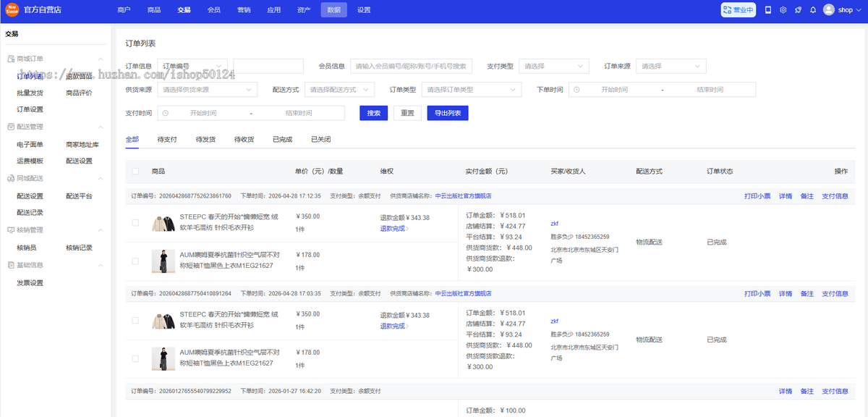Open the 数据 top menu

coord(333,10)
